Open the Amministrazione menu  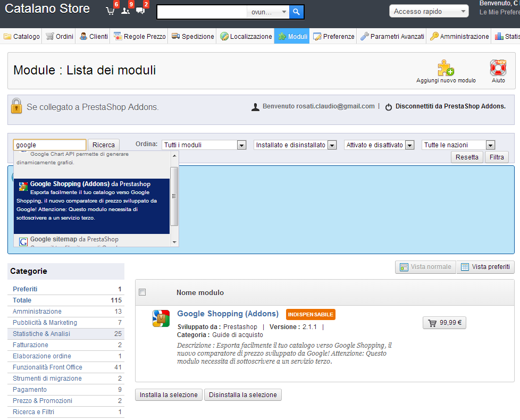click(x=459, y=37)
